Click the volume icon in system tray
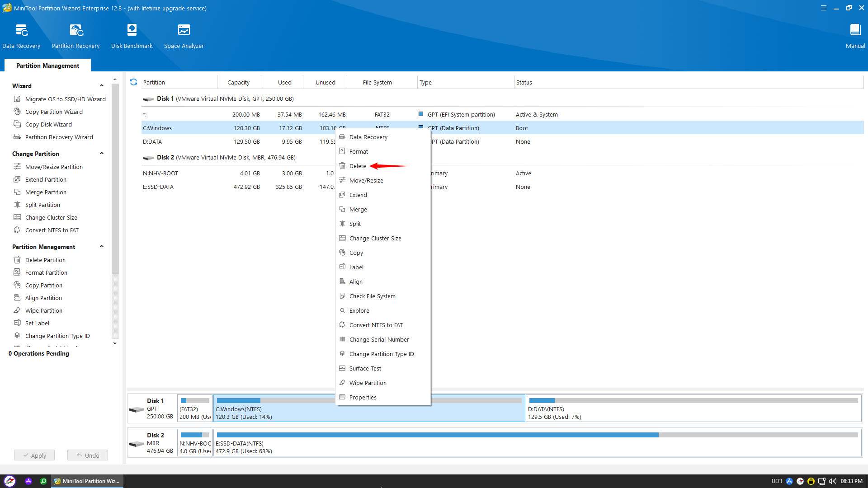Image resolution: width=868 pixels, height=488 pixels. tap(832, 481)
